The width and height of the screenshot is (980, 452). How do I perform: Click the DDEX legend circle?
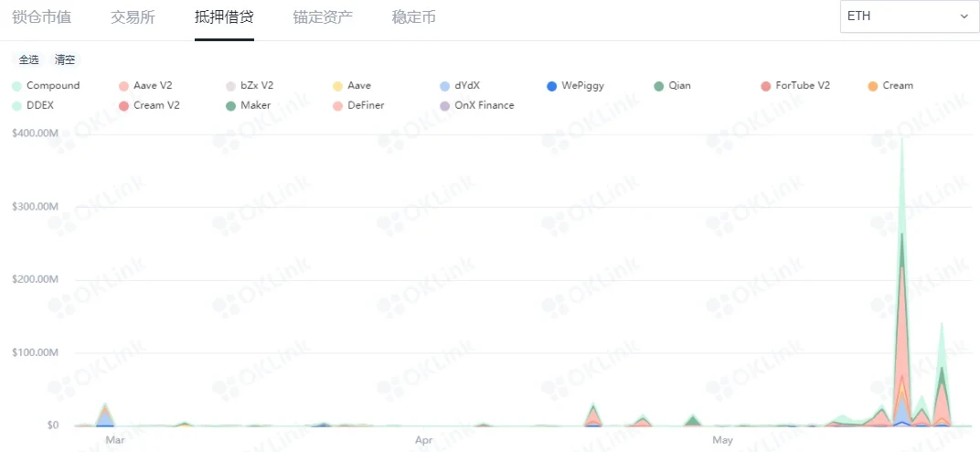[x=17, y=105]
